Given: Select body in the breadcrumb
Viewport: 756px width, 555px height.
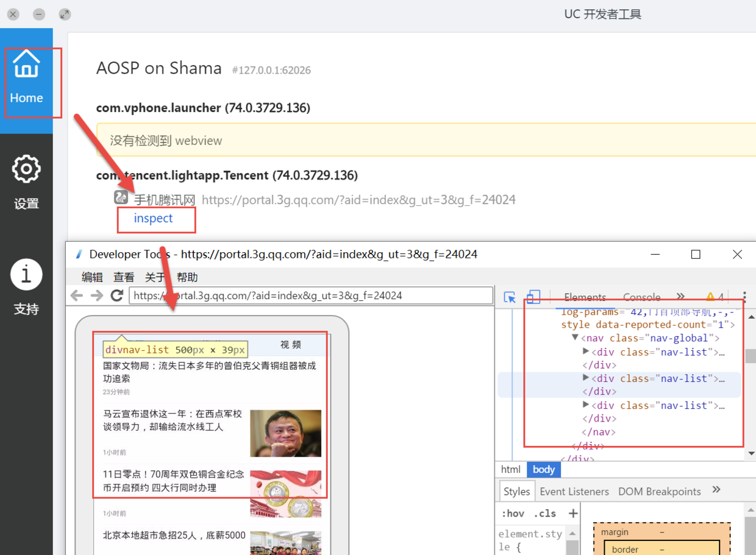Looking at the screenshot, I should [543, 470].
